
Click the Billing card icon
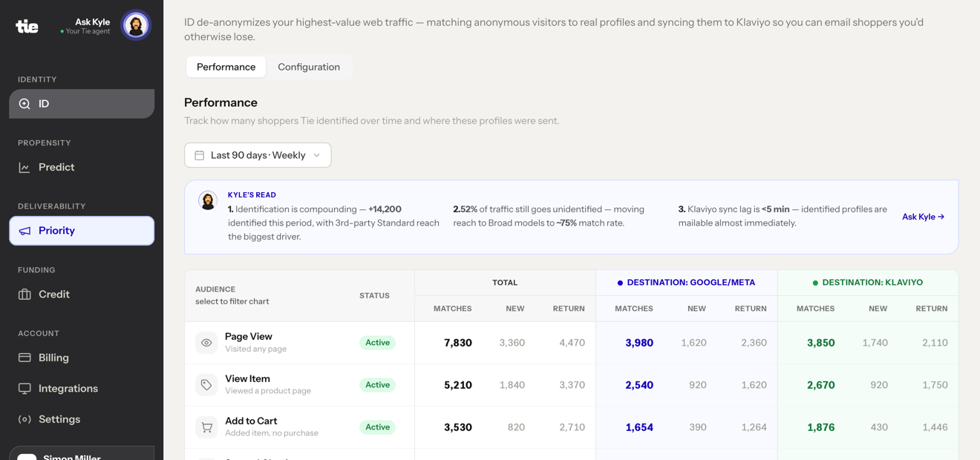(x=24, y=358)
